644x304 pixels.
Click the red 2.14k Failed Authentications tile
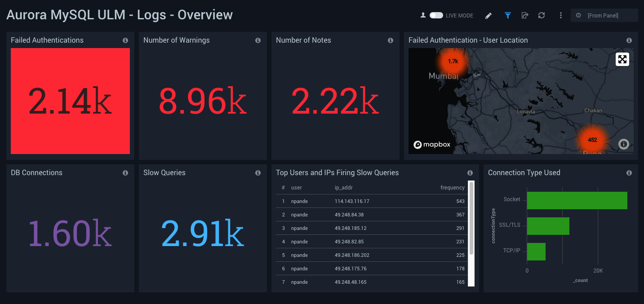(70, 101)
